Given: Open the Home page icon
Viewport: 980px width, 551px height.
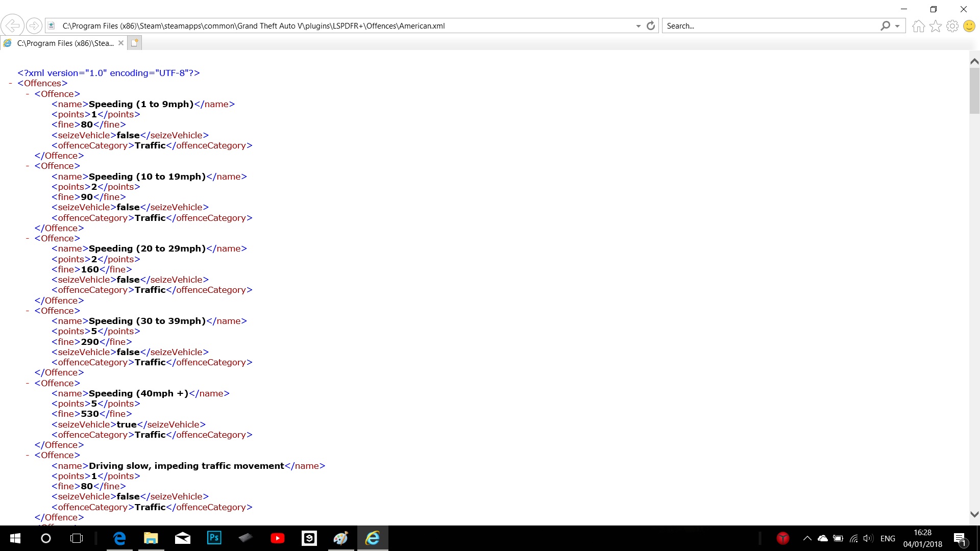Looking at the screenshot, I should tap(918, 26).
